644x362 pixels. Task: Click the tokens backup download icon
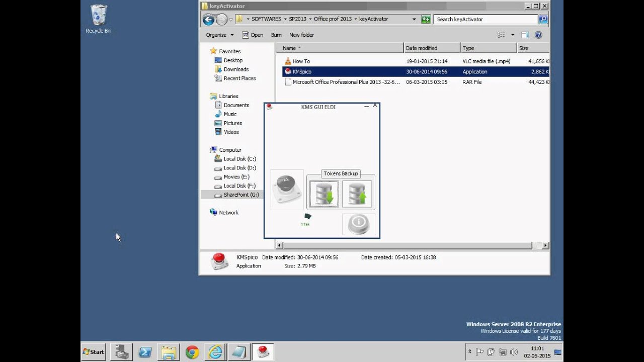coord(324,194)
